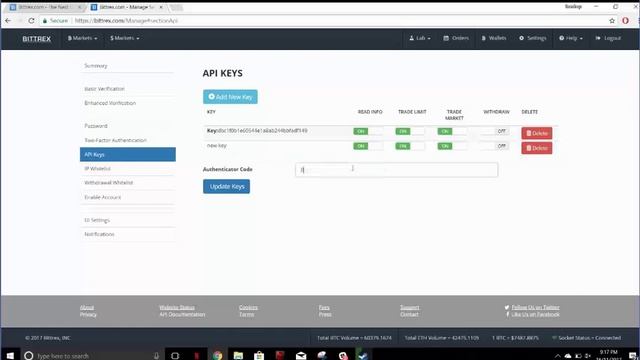Close the second Bittrex Manage tab

coord(161,7)
